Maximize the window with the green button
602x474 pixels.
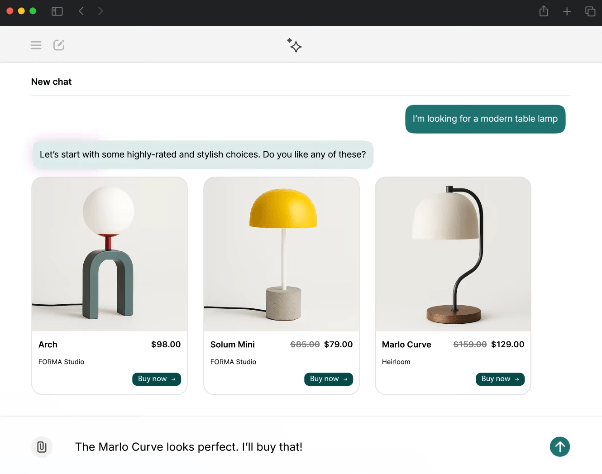33,11
